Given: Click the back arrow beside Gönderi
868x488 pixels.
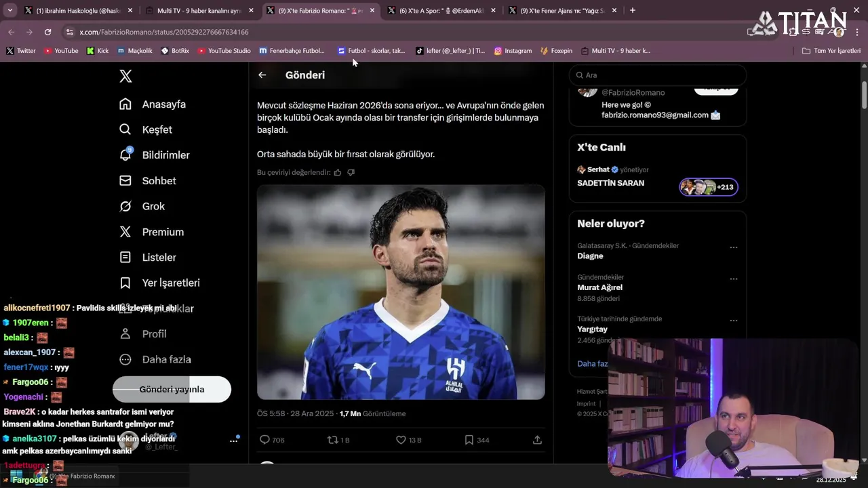Looking at the screenshot, I should tap(262, 75).
